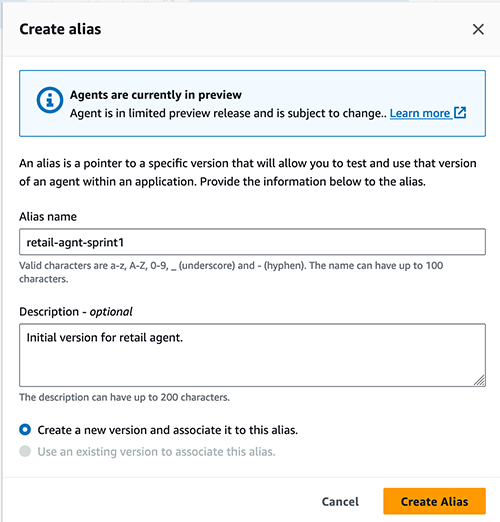Close the Create alias dialog with X
The height and width of the screenshot is (522, 500).
click(478, 29)
